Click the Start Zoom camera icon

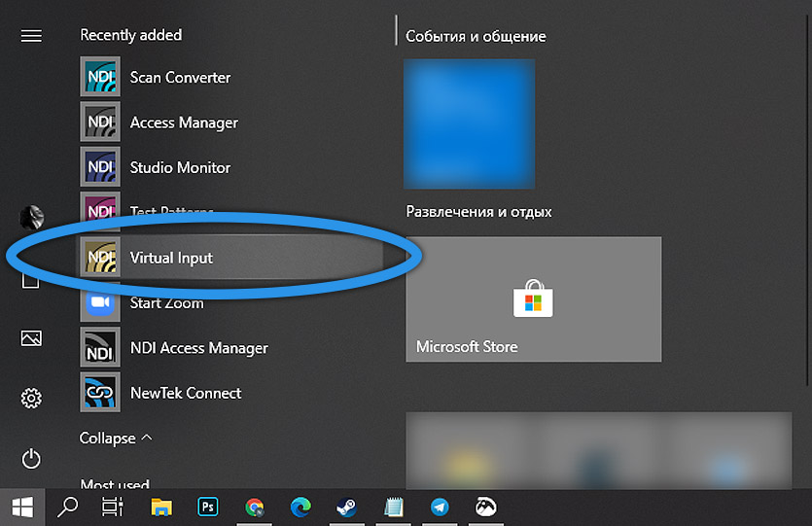100,301
